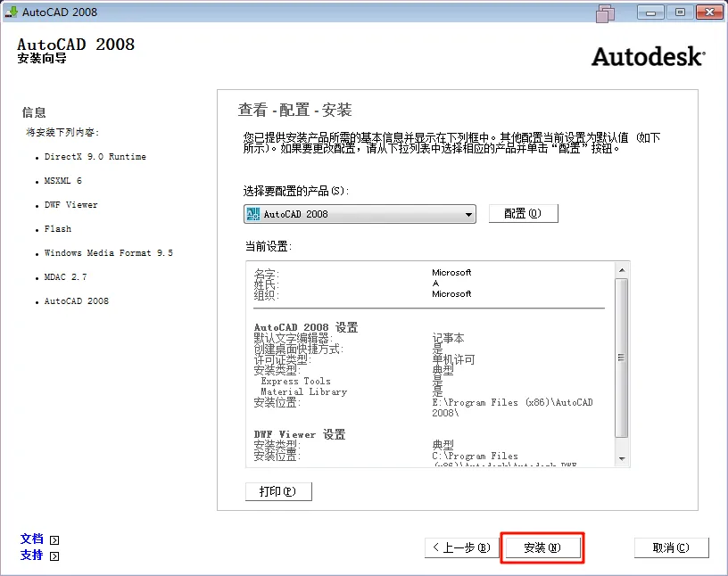Click DWF Viewer list item
Screen dimensions: 728x576
[71, 205]
